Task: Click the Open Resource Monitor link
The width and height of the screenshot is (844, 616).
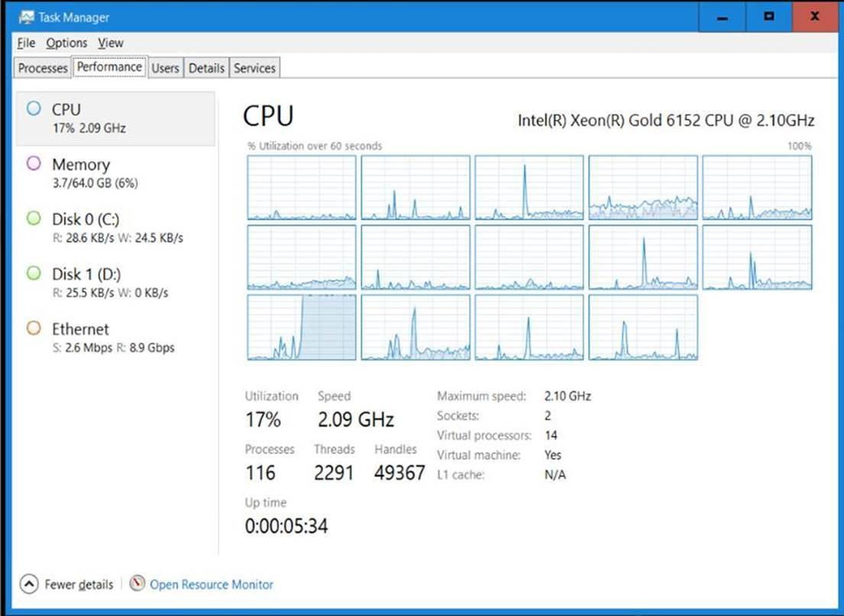Action: 211,584
